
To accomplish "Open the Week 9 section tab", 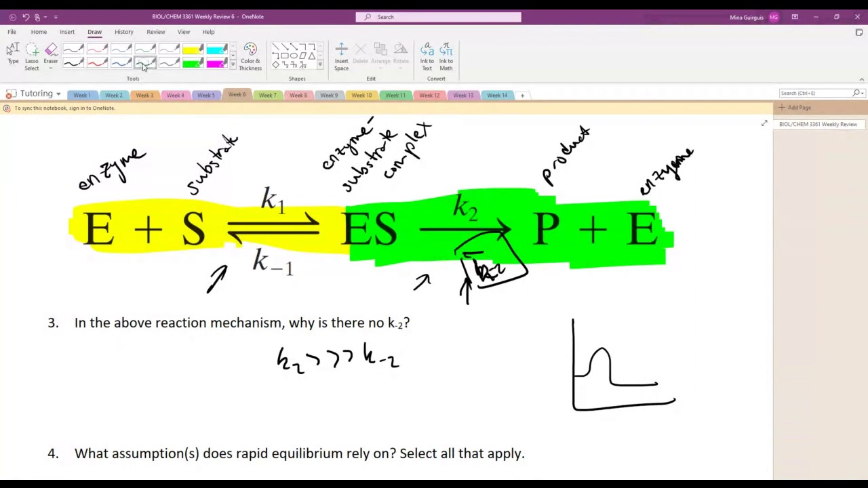I will tap(329, 96).
